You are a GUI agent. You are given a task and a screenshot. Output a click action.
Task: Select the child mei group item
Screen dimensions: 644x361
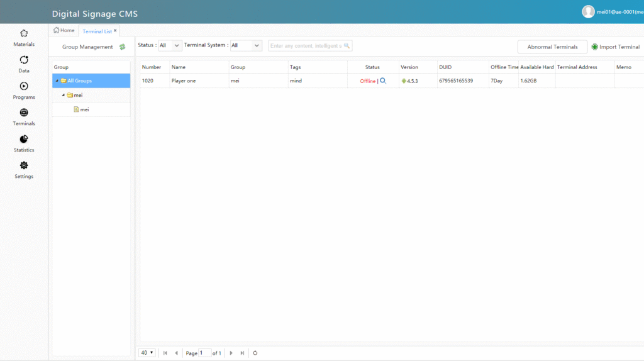point(84,109)
